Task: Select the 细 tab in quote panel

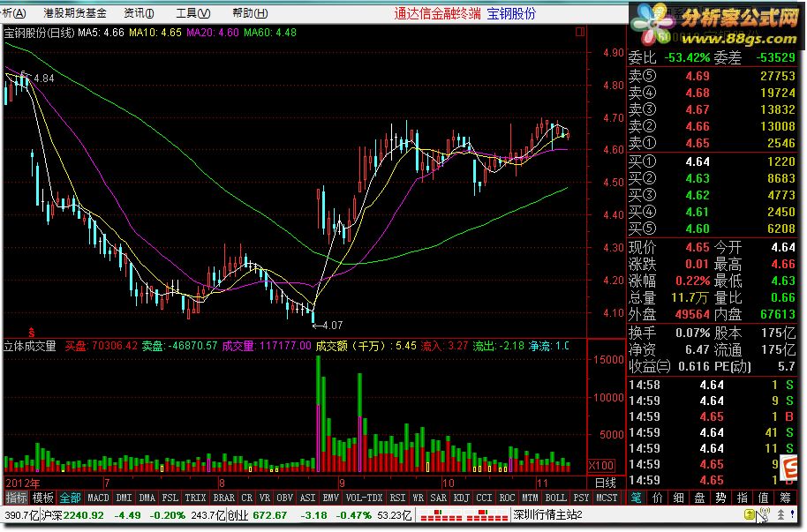Action: tap(678, 498)
